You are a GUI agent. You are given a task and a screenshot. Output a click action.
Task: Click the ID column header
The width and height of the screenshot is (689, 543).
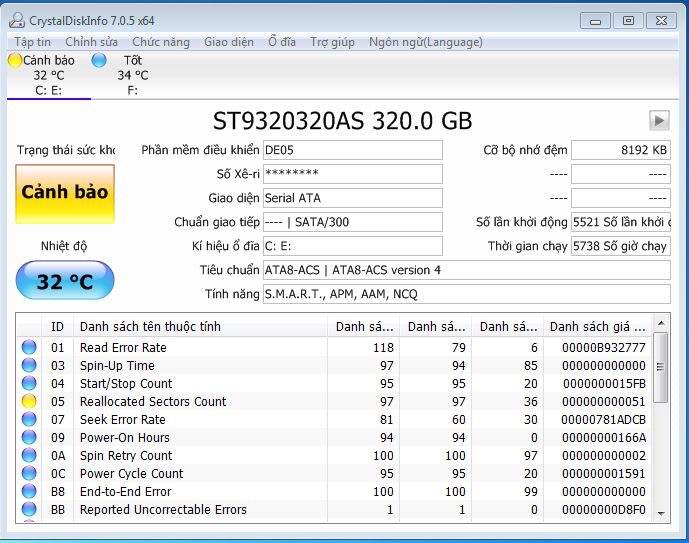[x=58, y=327]
